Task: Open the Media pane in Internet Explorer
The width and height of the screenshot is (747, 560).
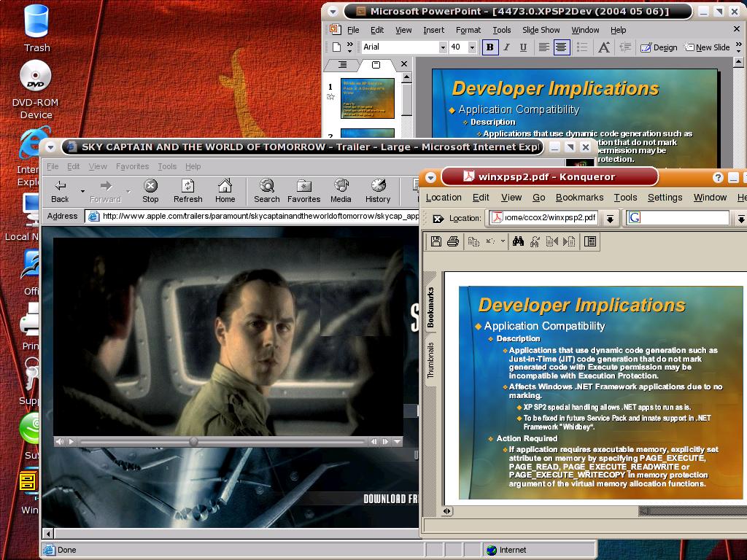Action: click(x=341, y=192)
